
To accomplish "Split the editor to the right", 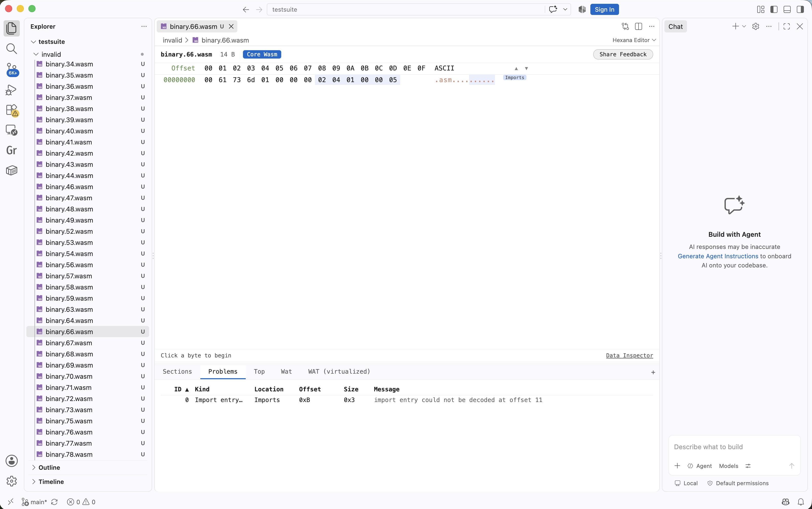I will (638, 27).
